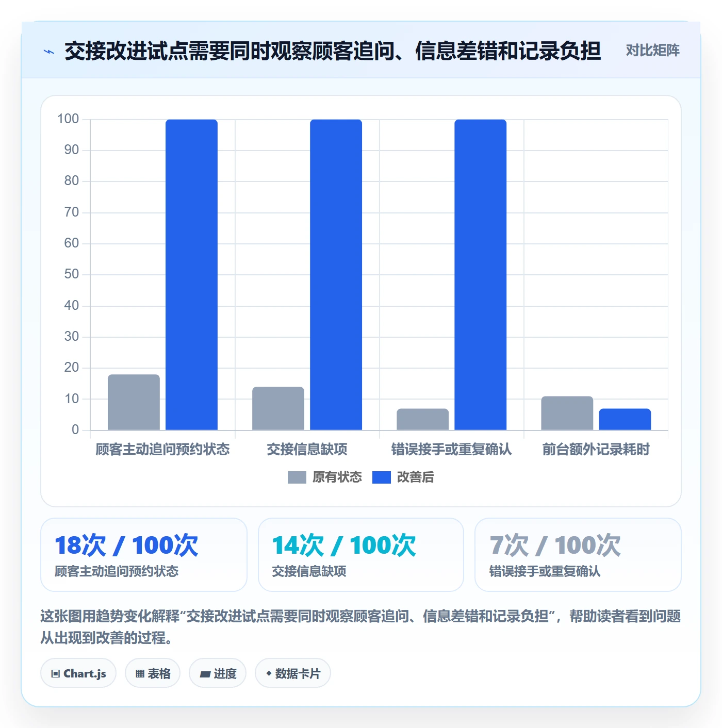Click axis label 顾客主动追问预约状态
Screen dimensions: 722x728
point(162,449)
